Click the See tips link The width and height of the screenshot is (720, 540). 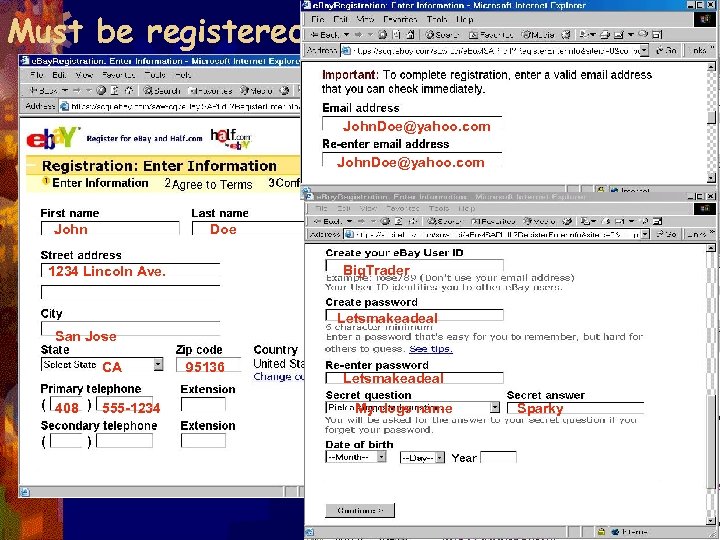431,349
